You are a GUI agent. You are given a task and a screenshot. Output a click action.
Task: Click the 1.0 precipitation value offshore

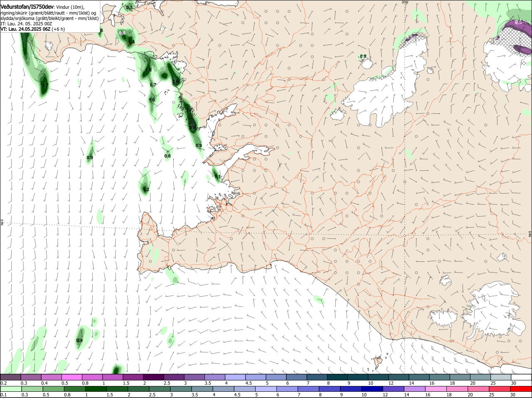pyautogui.click(x=152, y=100)
